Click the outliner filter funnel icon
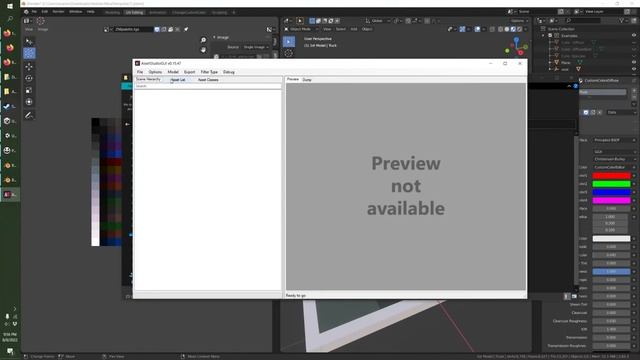 tap(622, 20)
